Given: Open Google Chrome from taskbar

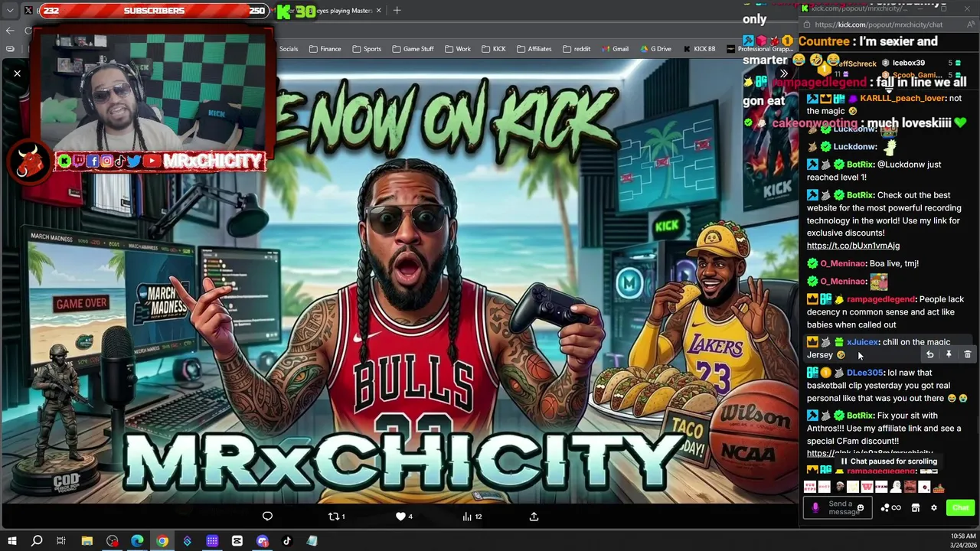Looking at the screenshot, I should [x=162, y=541].
